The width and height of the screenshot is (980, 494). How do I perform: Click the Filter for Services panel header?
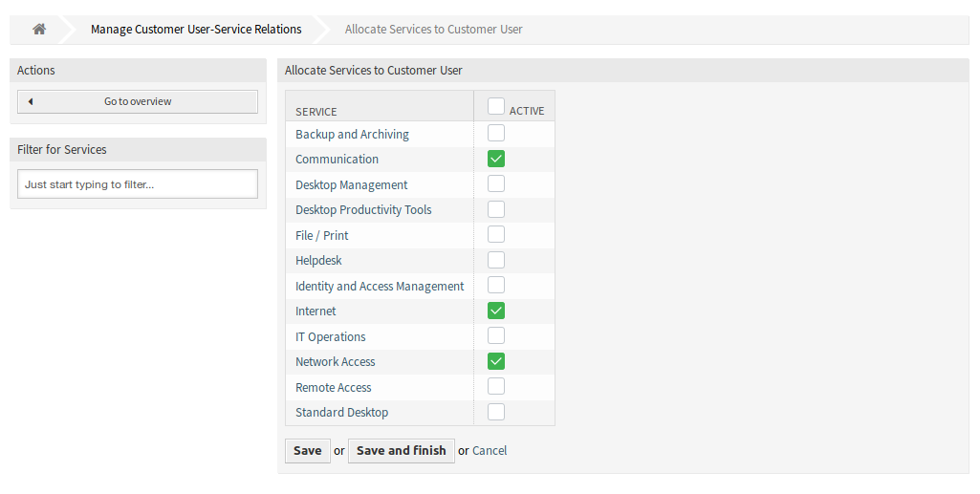[138, 149]
